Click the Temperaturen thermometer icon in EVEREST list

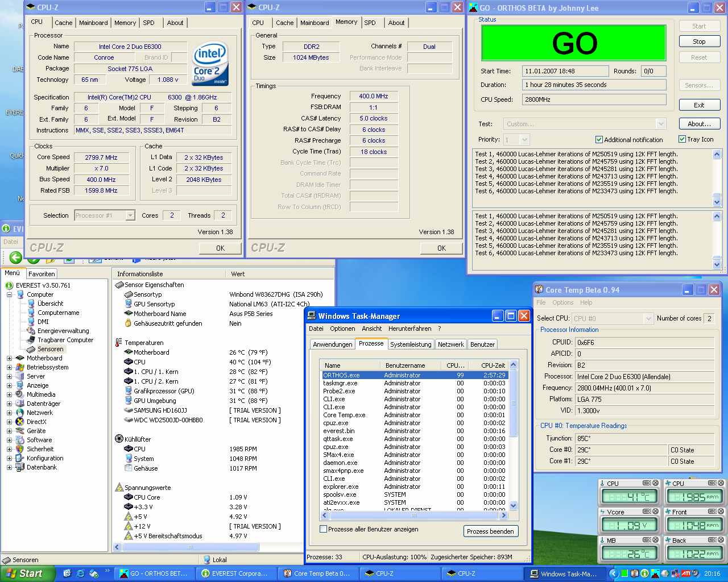[119, 343]
